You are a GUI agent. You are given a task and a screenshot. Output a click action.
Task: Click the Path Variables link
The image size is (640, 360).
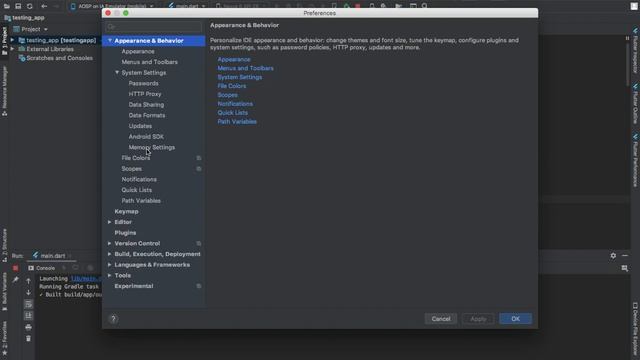tap(237, 122)
